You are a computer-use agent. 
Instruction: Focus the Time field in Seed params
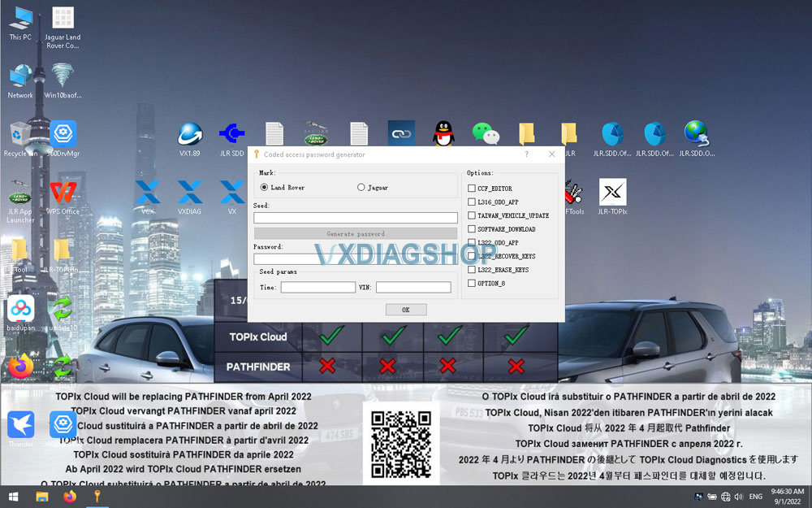pyautogui.click(x=318, y=287)
